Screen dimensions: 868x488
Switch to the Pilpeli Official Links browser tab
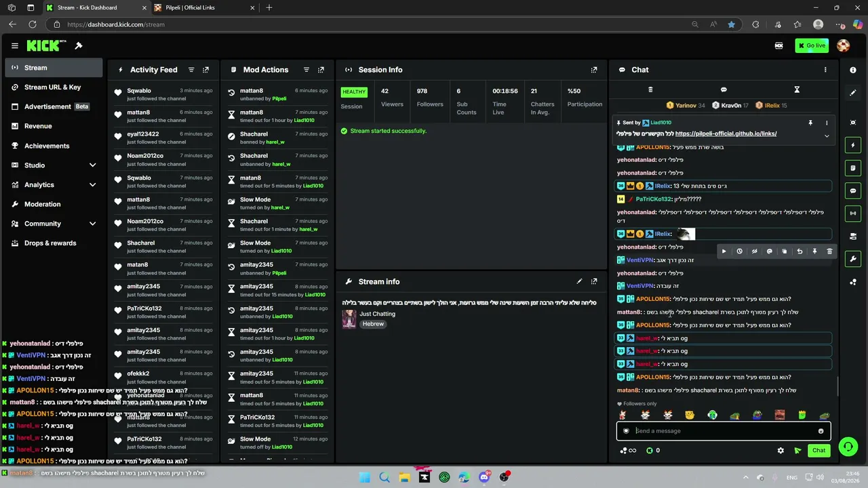click(203, 7)
